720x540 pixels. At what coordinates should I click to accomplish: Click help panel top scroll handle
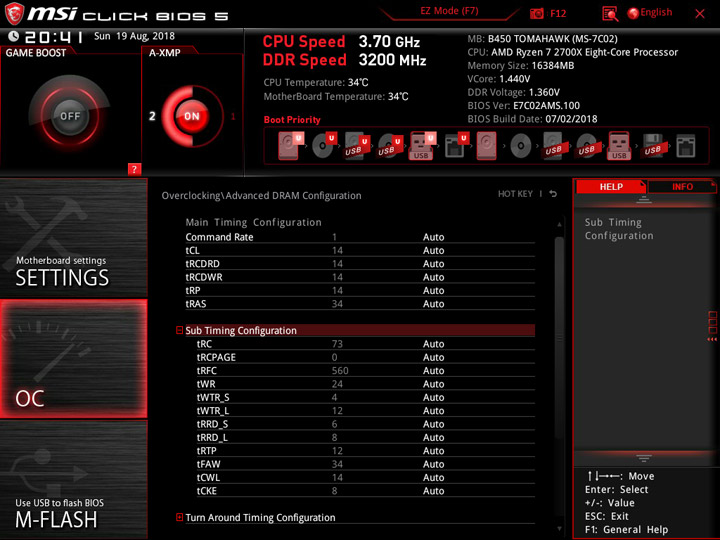(644, 200)
